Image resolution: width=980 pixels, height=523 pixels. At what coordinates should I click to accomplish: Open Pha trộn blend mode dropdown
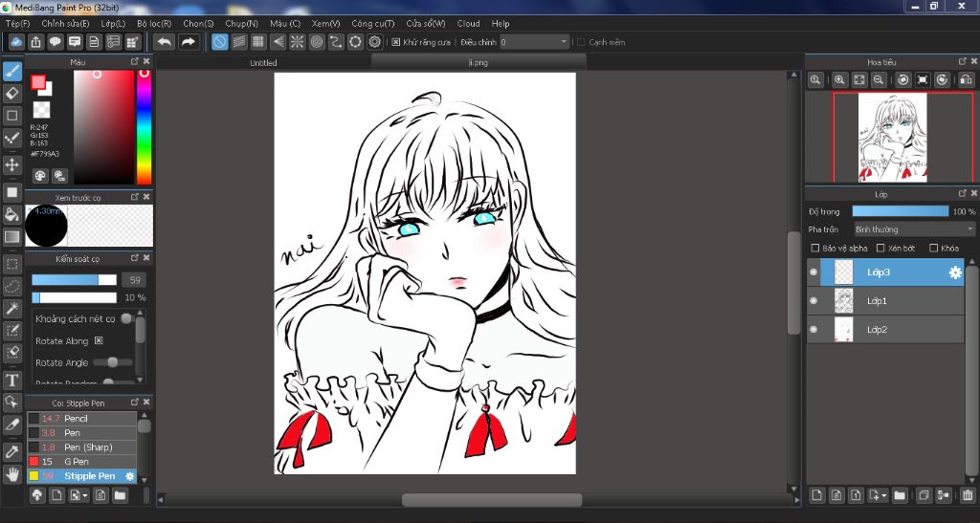tap(914, 229)
